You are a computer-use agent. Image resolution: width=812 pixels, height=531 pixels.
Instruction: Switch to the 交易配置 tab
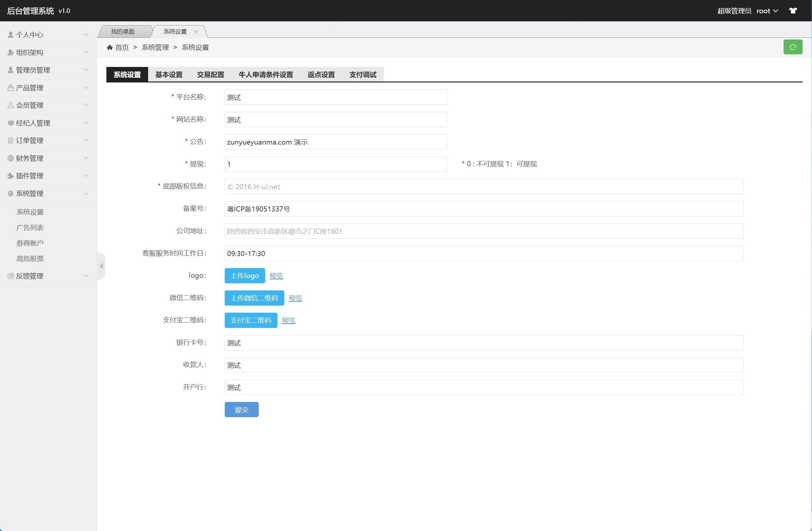(210, 75)
